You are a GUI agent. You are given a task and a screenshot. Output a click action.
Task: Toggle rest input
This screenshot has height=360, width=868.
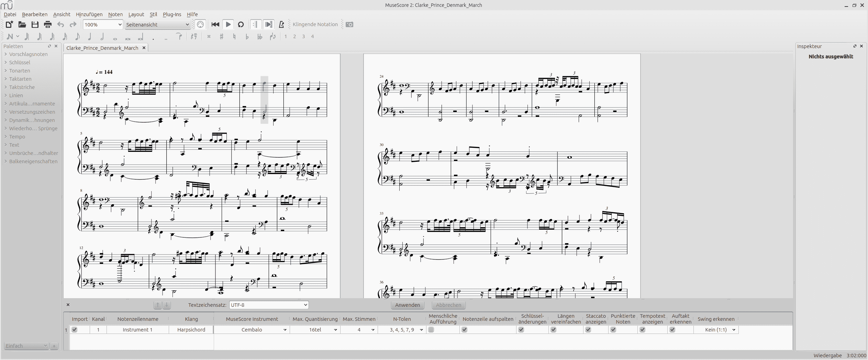coord(194,36)
